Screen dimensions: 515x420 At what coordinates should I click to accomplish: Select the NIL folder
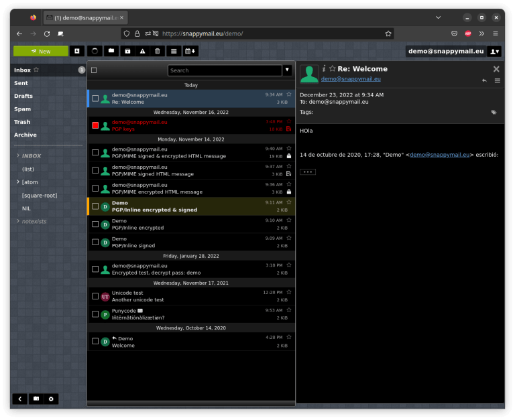pos(26,208)
